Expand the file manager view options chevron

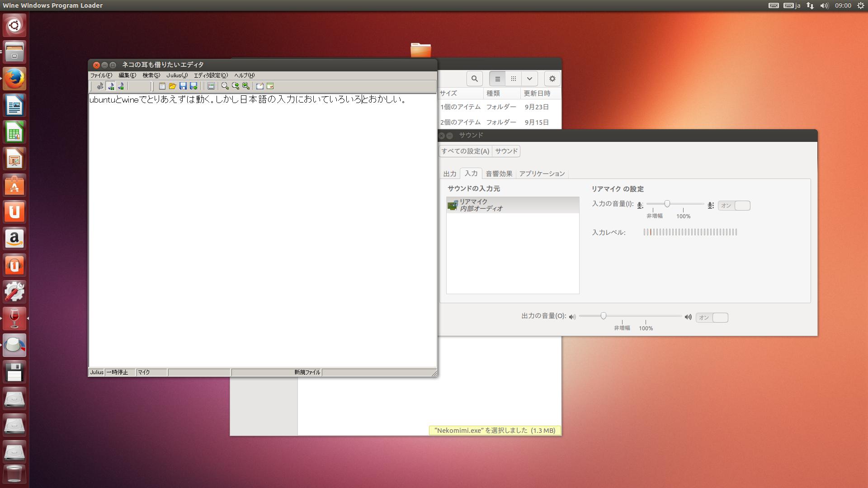(x=529, y=79)
